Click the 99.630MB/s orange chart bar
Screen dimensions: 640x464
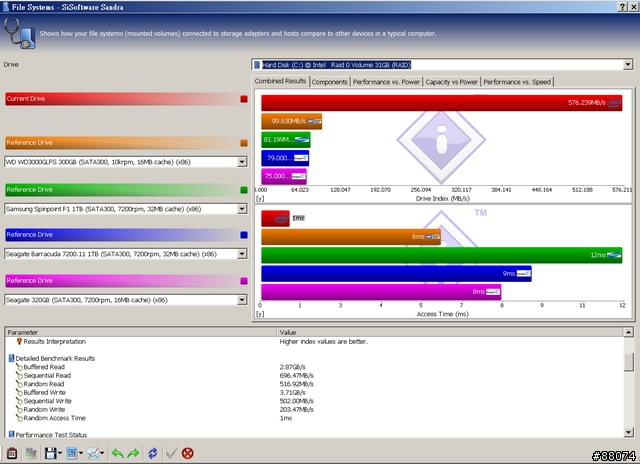291,121
